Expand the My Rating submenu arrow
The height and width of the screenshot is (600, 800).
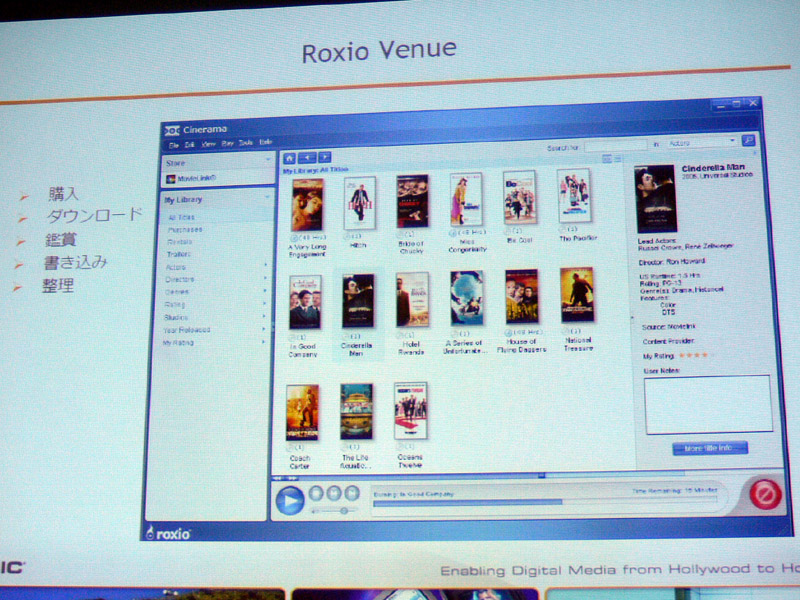tap(264, 341)
